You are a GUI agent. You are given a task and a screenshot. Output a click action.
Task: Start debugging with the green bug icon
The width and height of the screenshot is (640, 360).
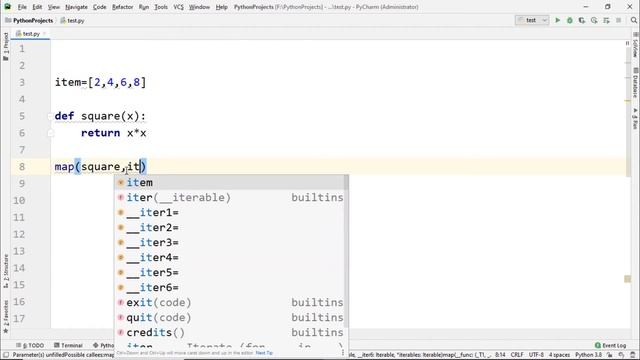(570, 20)
